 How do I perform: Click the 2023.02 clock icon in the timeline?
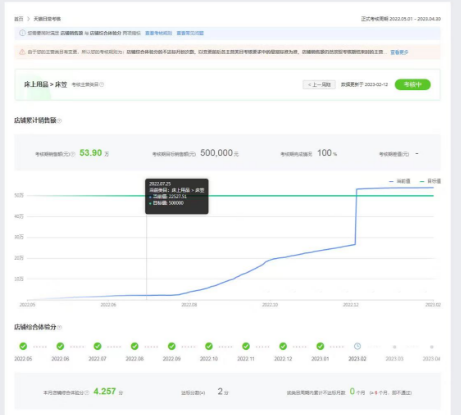tap(357, 347)
